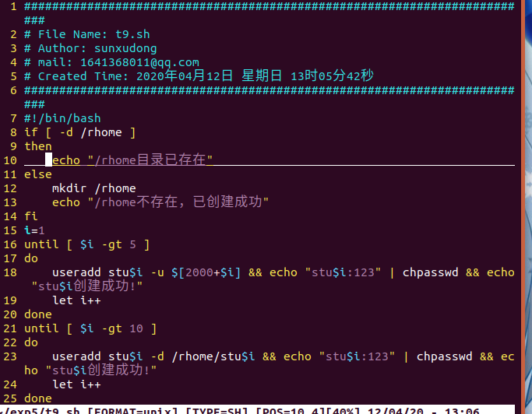Click the 'until [ $i -gt 5 ]' line

[87, 244]
